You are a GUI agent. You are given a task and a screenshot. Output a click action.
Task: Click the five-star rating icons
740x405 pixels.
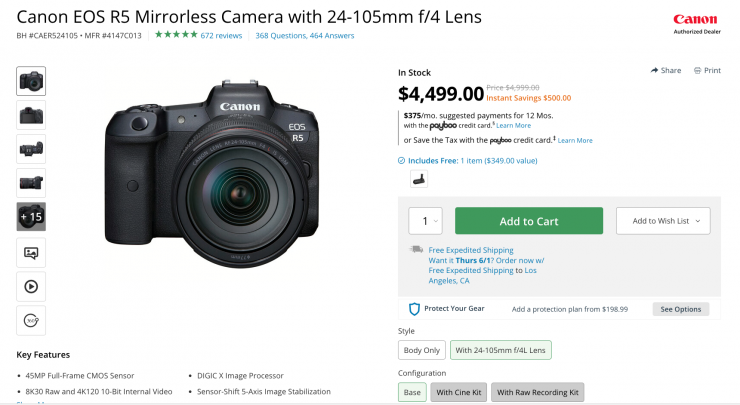pos(175,36)
